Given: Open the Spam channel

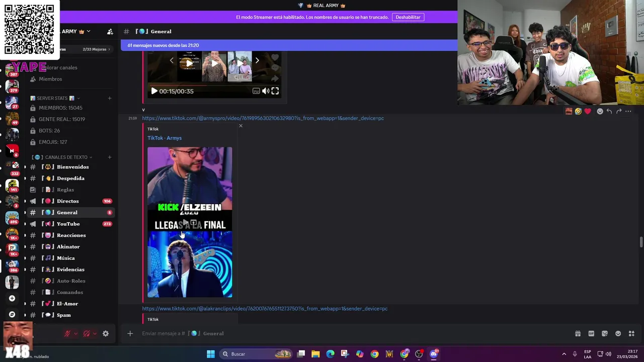Looking at the screenshot, I should (70, 315).
